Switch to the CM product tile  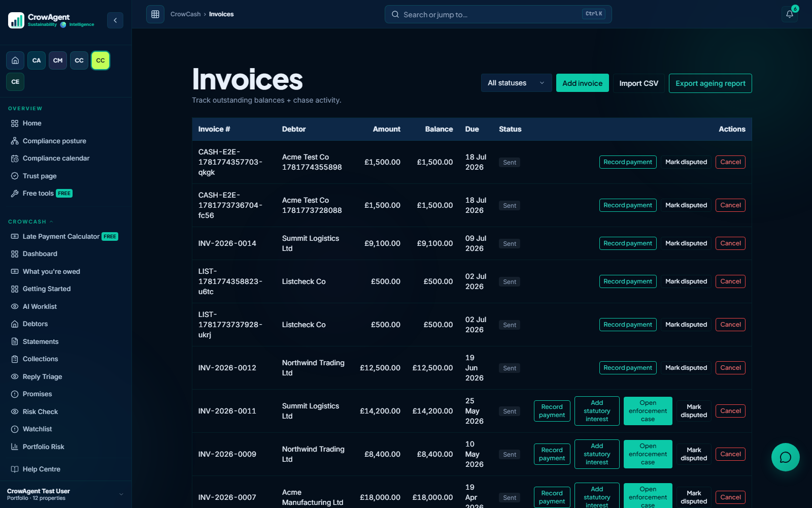(x=58, y=60)
